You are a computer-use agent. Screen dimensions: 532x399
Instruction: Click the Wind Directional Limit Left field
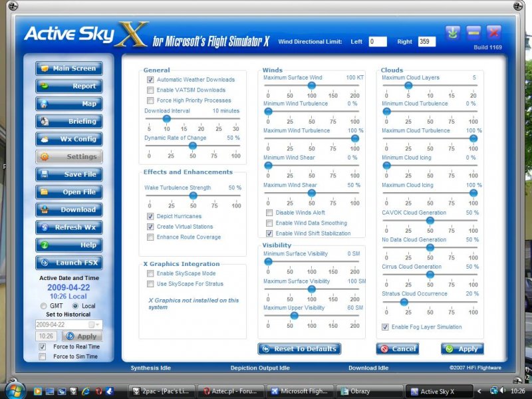377,42
